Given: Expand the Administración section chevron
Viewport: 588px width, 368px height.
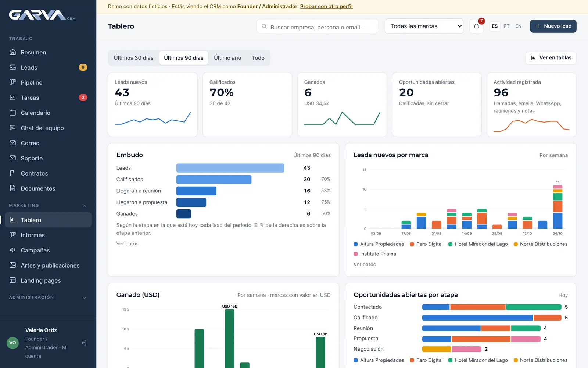Looking at the screenshot, I should coord(85,298).
